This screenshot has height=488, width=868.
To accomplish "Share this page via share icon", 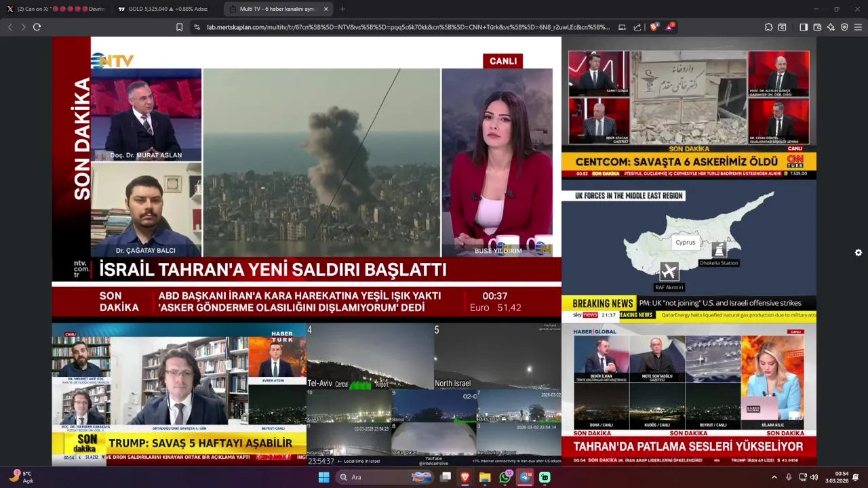I will (x=637, y=27).
